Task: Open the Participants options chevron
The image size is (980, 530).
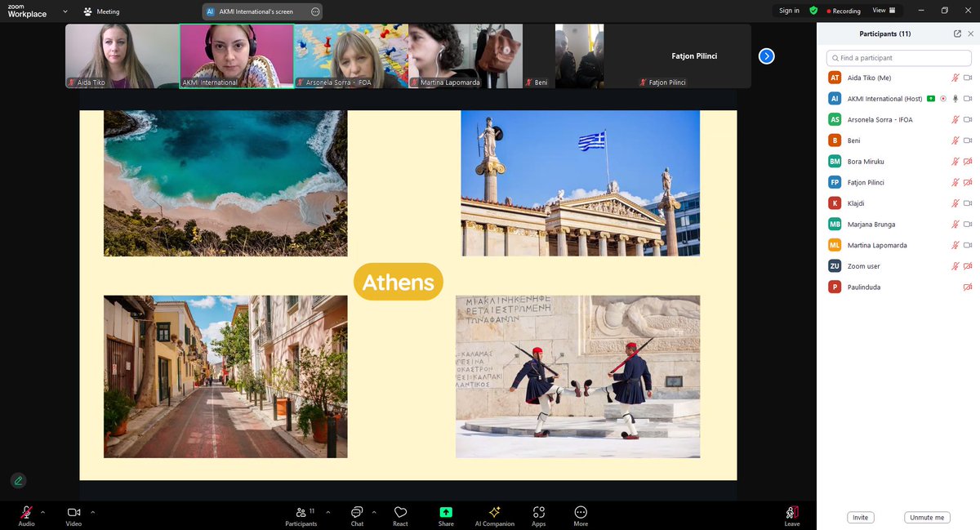Action: pyautogui.click(x=328, y=512)
